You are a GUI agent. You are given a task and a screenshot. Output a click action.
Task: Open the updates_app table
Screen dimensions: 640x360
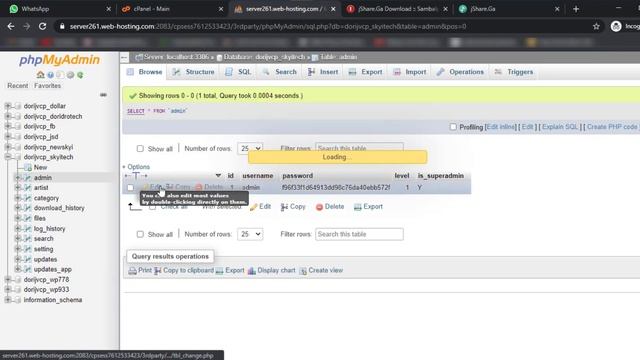coord(53,269)
